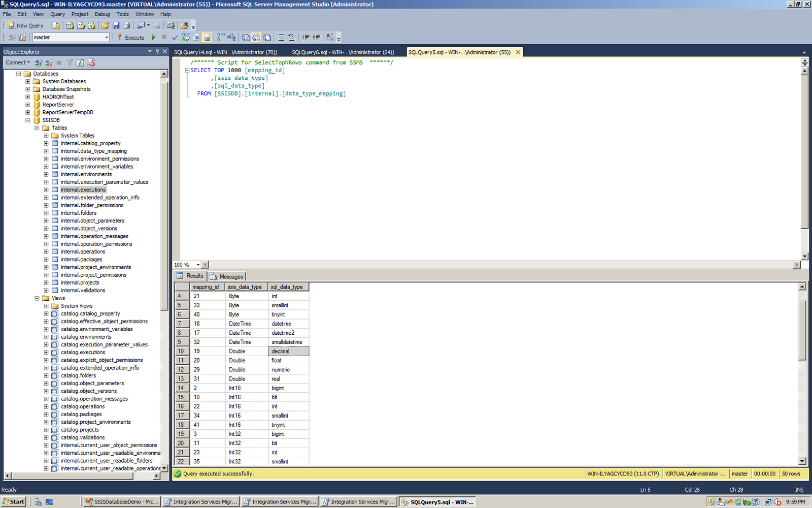The height and width of the screenshot is (508, 812).
Task: Expand the HADRONTest database node
Action: click(28, 97)
